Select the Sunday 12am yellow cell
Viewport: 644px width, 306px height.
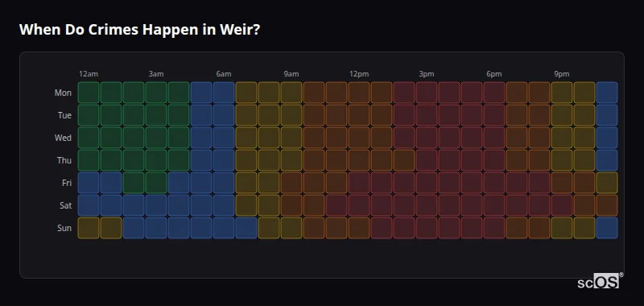pyautogui.click(x=89, y=228)
